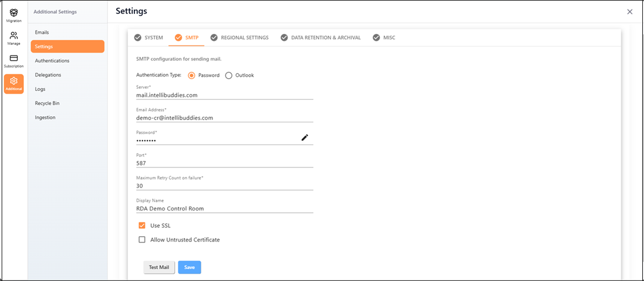Focus the Port number field
644x281 pixels.
click(224, 163)
